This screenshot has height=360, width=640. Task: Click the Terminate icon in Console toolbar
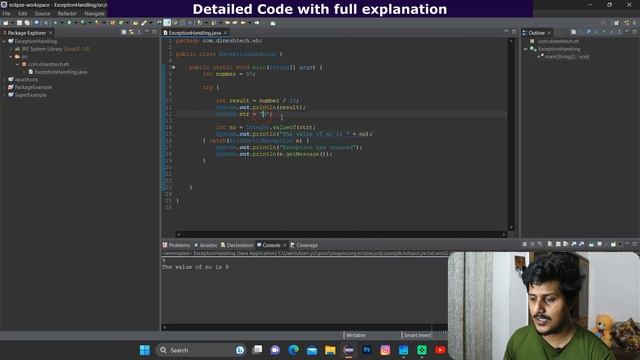[525, 244]
